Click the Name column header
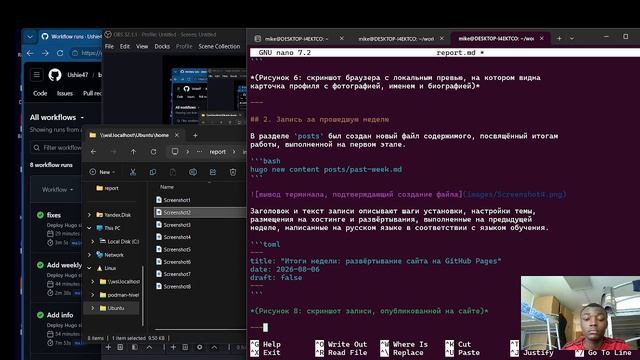The height and width of the screenshot is (360, 640). 167,187
